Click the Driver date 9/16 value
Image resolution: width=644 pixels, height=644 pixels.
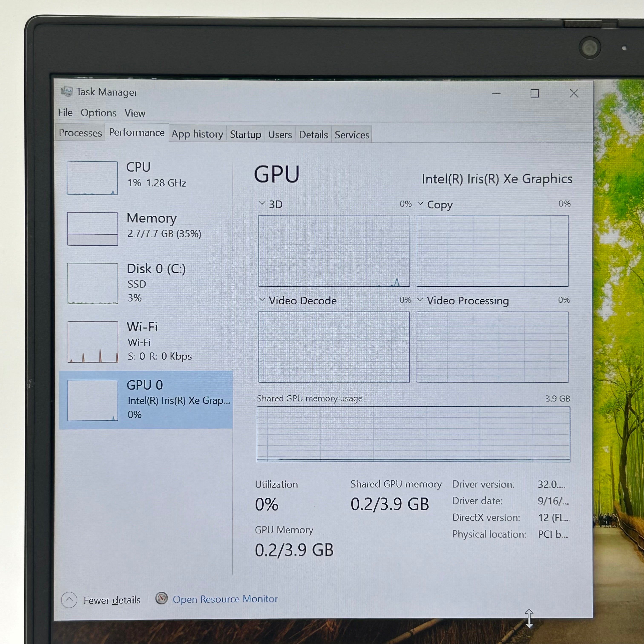point(553,501)
